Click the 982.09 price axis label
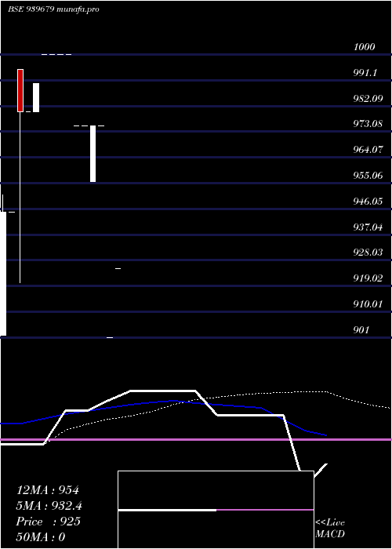 tap(368, 98)
